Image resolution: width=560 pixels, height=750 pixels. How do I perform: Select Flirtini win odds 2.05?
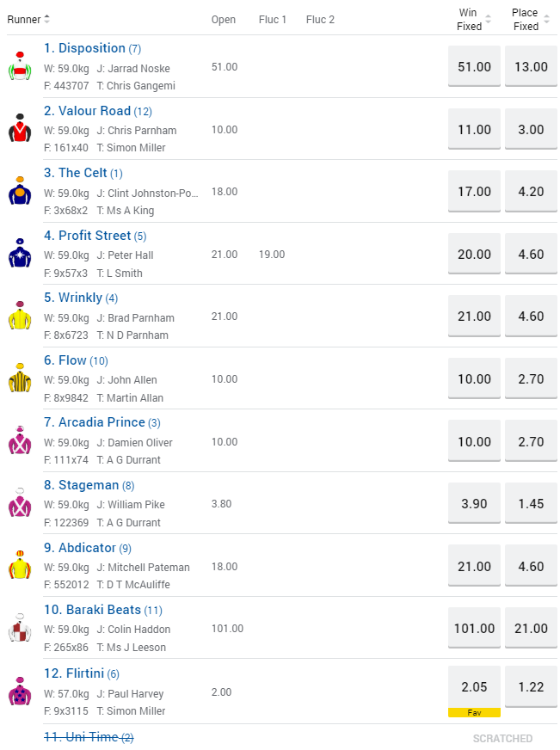475,685
